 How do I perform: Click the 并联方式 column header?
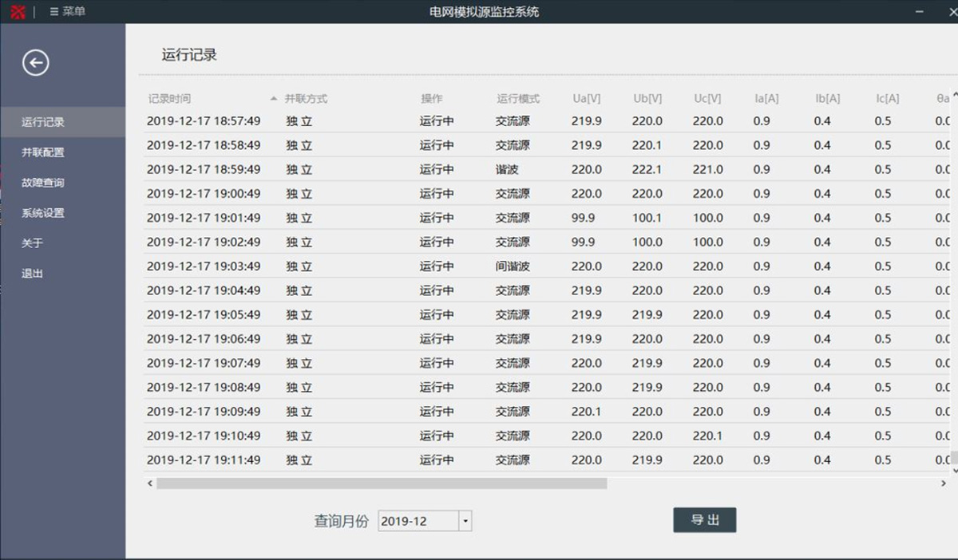[306, 99]
